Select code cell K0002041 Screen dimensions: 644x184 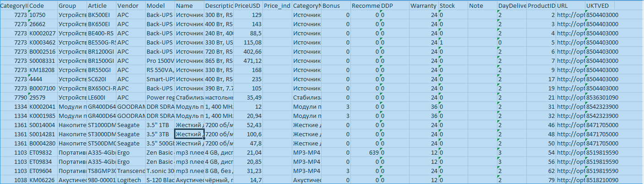[x=43, y=107]
